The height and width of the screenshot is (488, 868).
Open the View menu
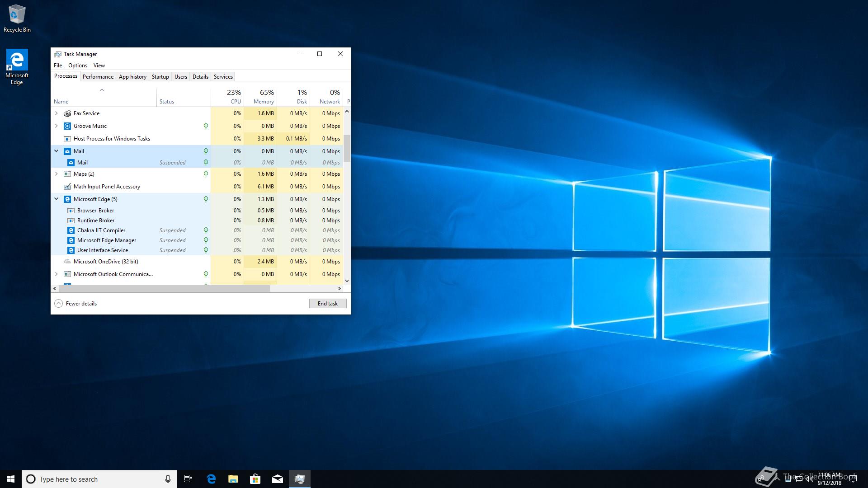point(99,66)
